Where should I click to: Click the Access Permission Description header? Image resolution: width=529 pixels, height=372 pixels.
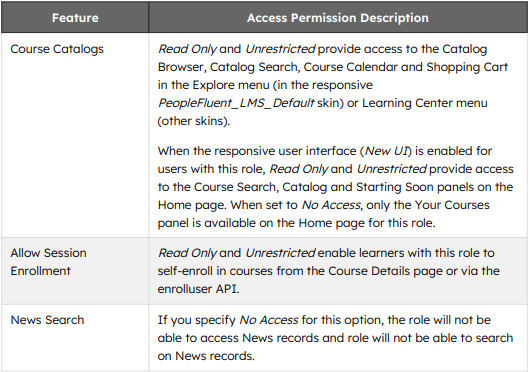coord(338,18)
